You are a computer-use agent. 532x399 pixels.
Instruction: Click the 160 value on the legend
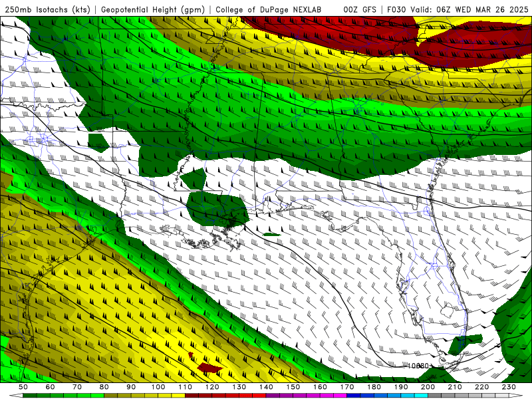(320, 387)
